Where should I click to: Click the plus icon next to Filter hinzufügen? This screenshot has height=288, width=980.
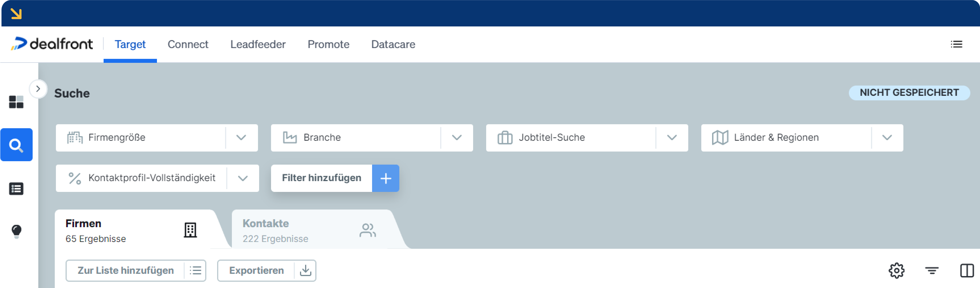pyautogui.click(x=385, y=178)
